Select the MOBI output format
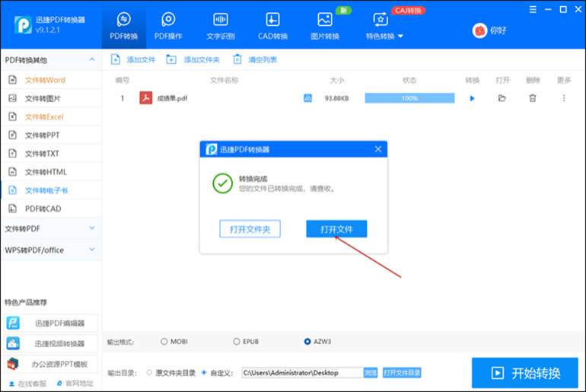The image size is (586, 392). pos(164,342)
